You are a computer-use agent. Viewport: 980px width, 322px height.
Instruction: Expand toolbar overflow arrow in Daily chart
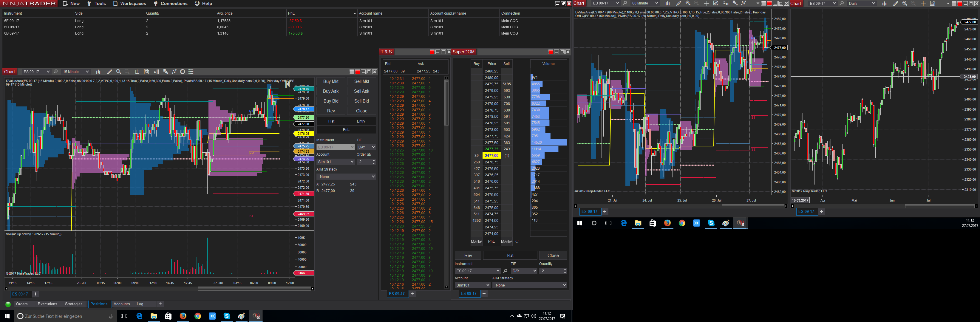coord(948,3)
